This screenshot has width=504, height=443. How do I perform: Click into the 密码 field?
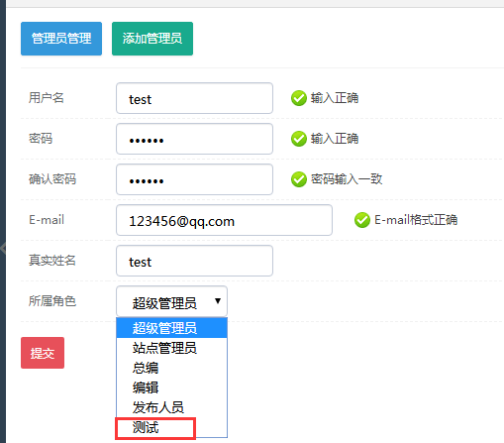pos(194,139)
